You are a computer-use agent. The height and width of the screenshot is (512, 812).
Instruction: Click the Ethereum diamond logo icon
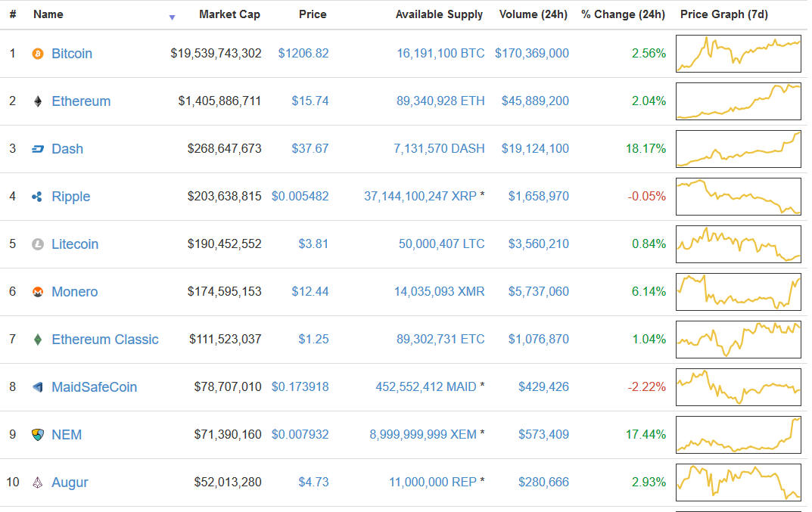pos(38,101)
